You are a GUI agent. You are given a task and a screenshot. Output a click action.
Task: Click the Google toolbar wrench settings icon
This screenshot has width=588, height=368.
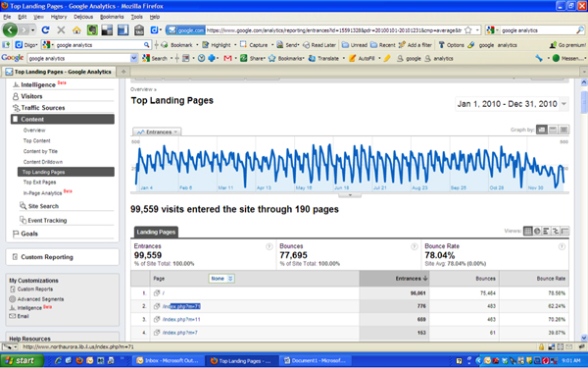point(539,58)
